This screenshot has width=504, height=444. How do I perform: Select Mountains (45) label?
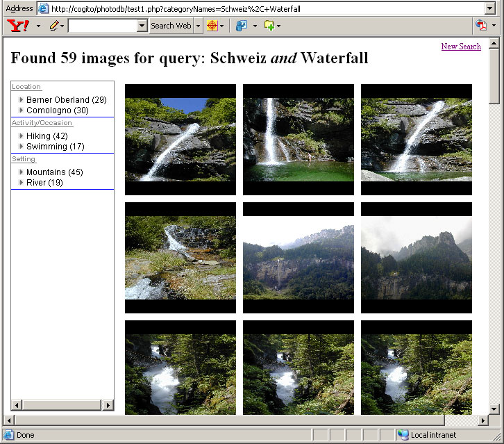[x=55, y=172]
